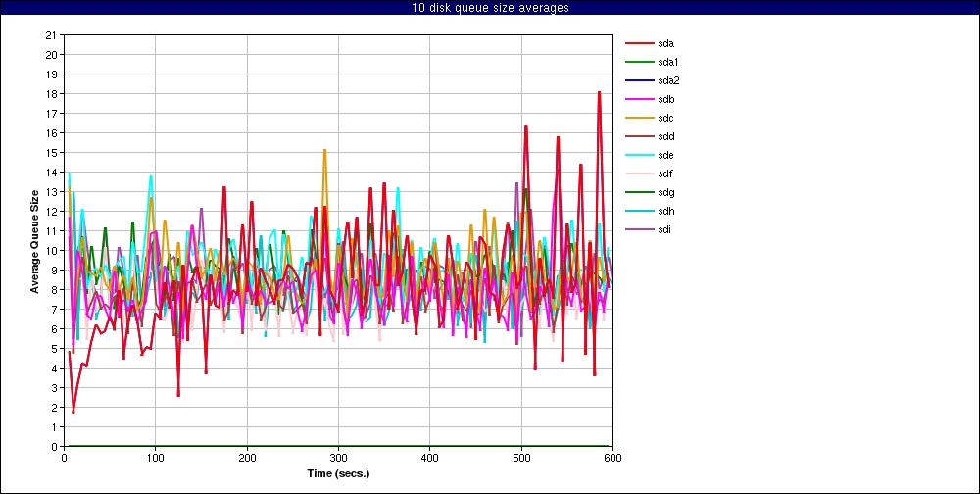Viewport: 980px width, 494px height.
Task: Select the sda1 legend label
Action: [668, 63]
